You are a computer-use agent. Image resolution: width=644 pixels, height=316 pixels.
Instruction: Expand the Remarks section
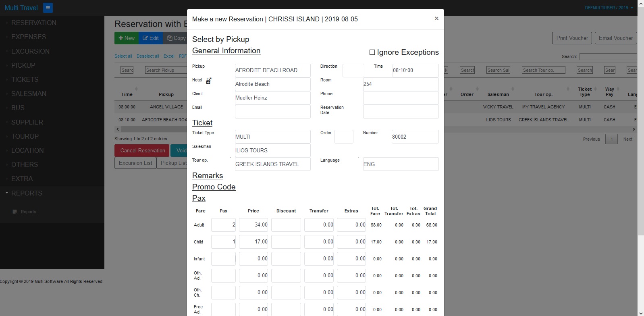[x=207, y=176]
